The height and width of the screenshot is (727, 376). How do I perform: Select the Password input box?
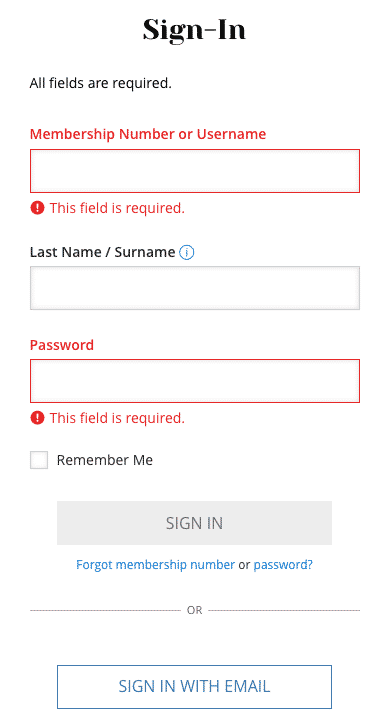pos(195,381)
